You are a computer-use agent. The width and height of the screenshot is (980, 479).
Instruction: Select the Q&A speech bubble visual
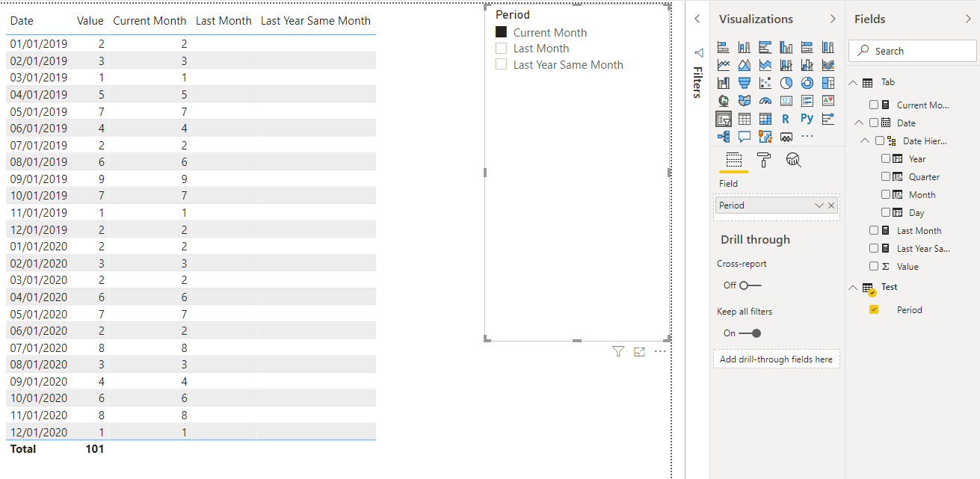tap(745, 137)
